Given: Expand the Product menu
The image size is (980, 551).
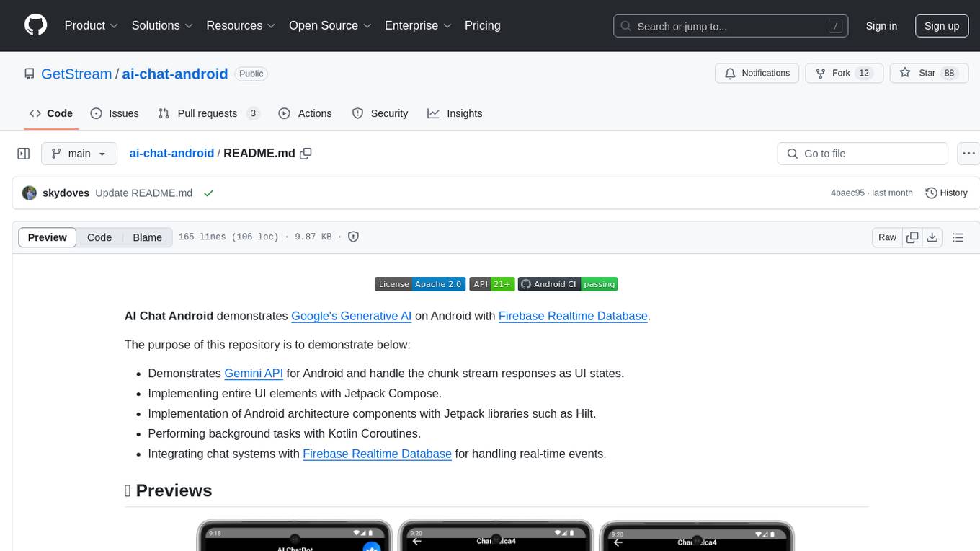Looking at the screenshot, I should point(92,25).
